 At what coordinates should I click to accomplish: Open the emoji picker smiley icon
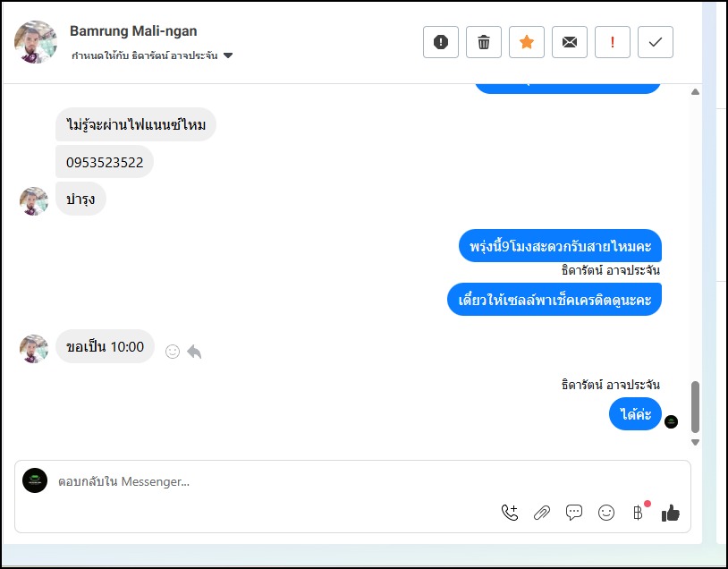tap(605, 513)
